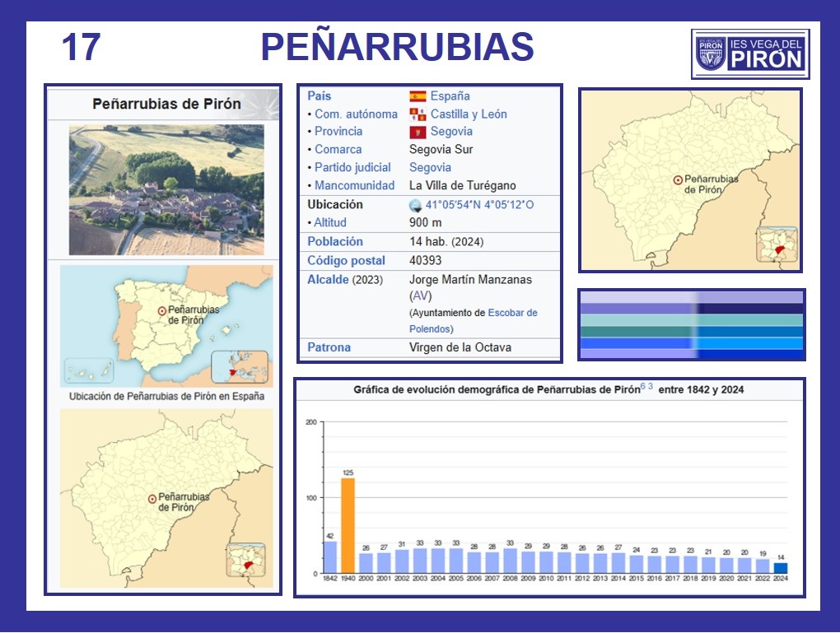
Task: Open the 41°05′54″N 4°05′12″O coordinates link
Action: [480, 205]
